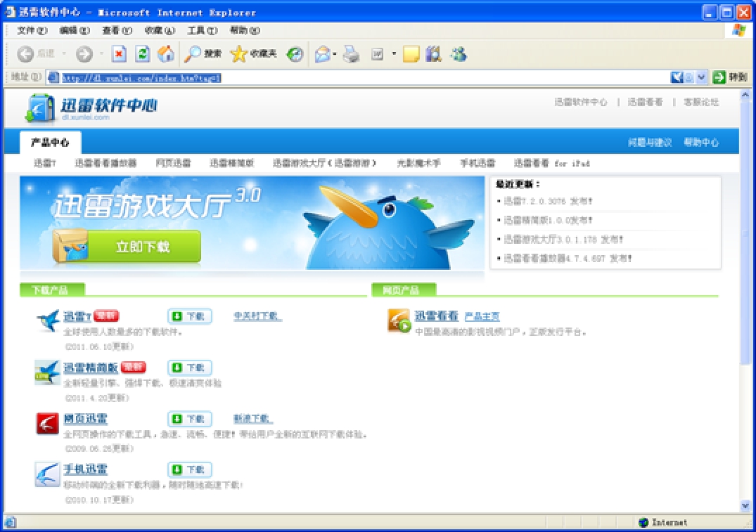Click the Back navigation arrow in toolbar
Image resolution: width=756 pixels, height=532 pixels.
(x=25, y=54)
